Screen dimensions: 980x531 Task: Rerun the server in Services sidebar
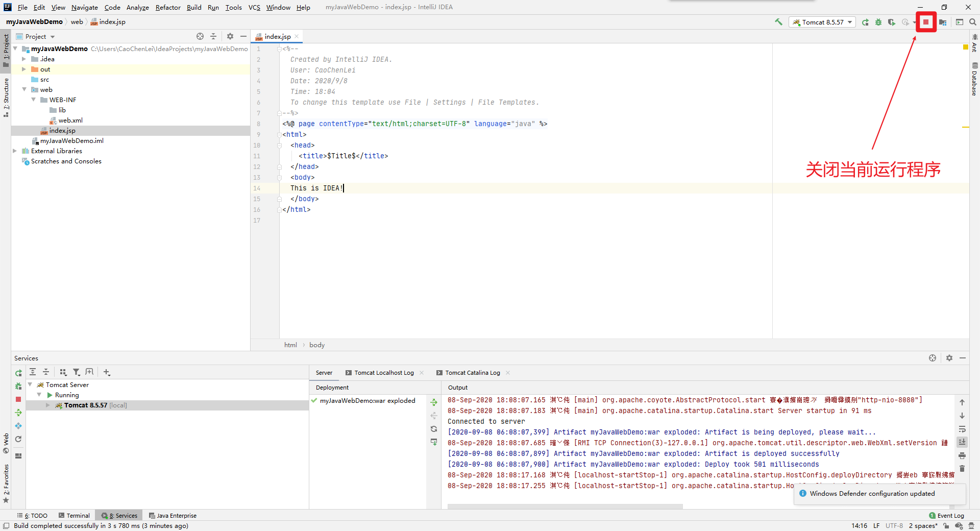[18, 373]
